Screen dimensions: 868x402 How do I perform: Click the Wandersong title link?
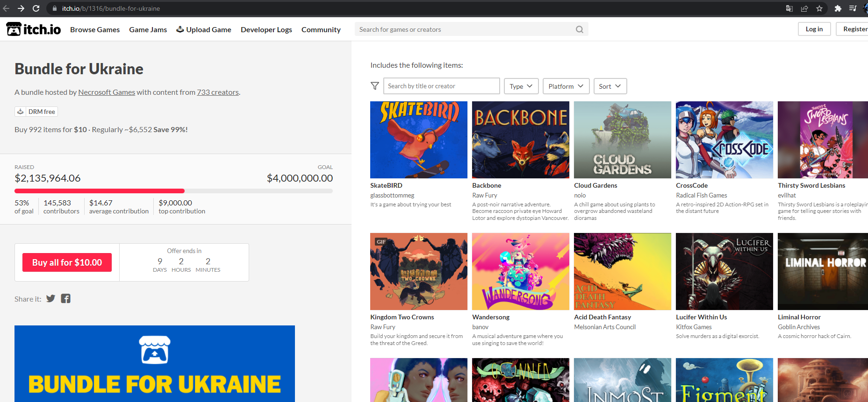click(x=491, y=317)
